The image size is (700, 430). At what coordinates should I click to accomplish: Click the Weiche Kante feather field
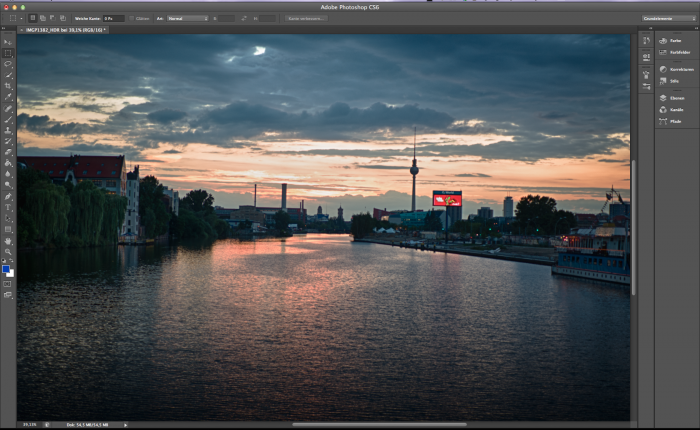click(x=114, y=18)
